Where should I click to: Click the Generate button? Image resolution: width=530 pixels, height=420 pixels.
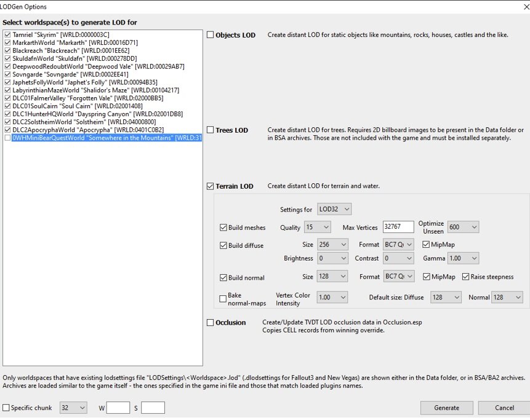(446, 408)
